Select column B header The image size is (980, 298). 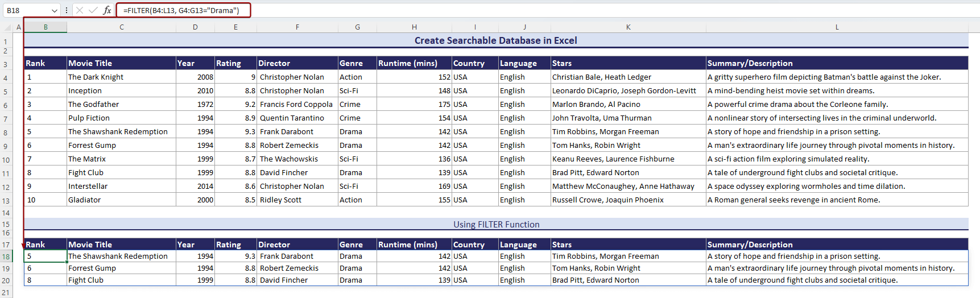(46, 27)
